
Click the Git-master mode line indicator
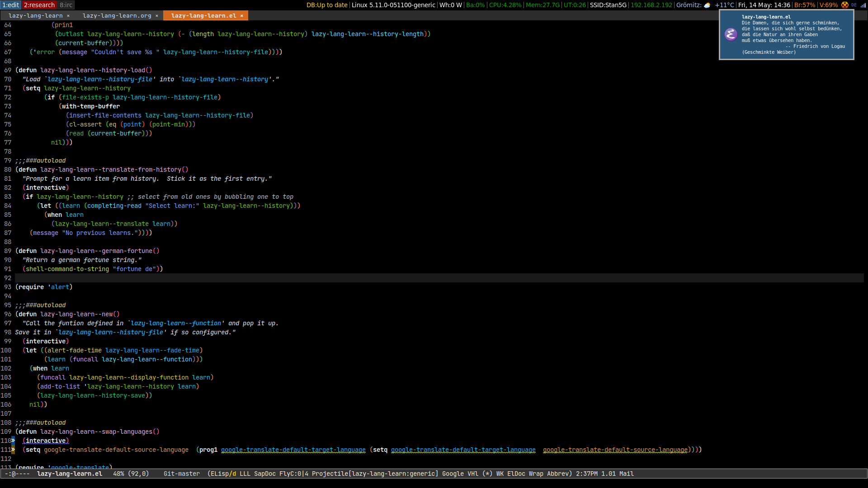(x=181, y=474)
